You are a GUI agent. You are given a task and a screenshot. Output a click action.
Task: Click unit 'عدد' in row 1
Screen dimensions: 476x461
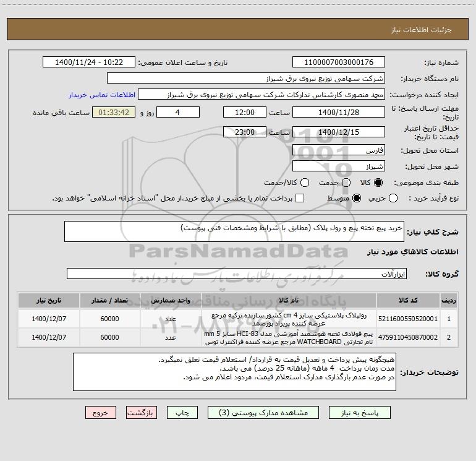171,319
